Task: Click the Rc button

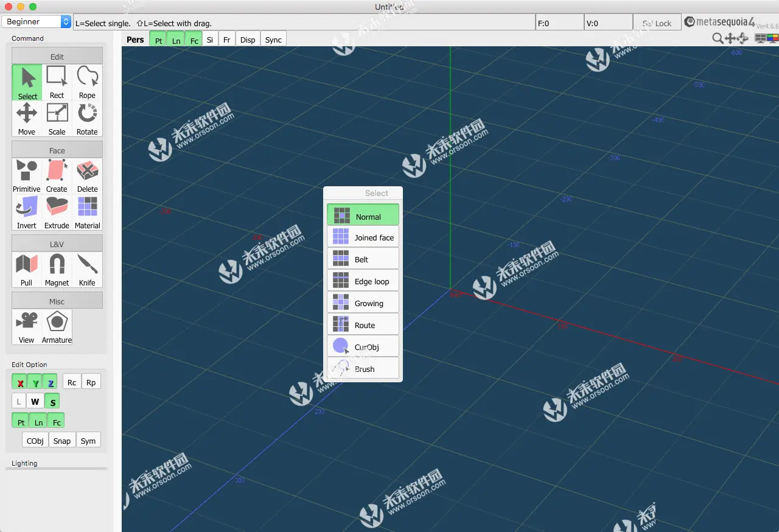Action: (x=72, y=382)
